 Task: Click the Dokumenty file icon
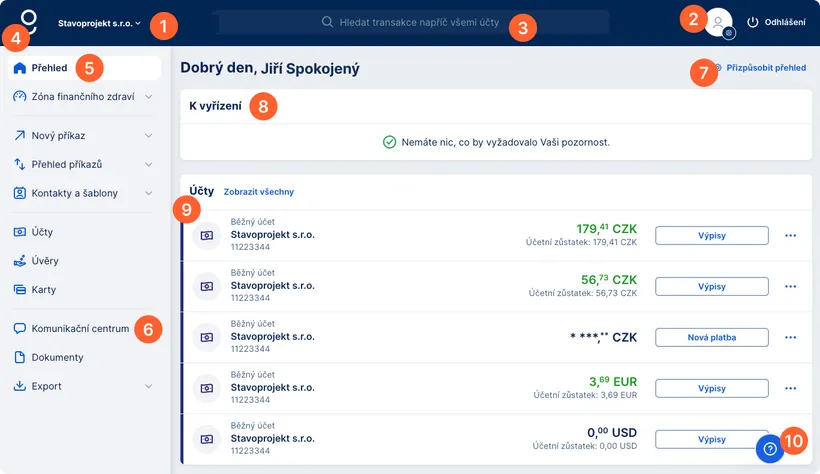[20, 357]
